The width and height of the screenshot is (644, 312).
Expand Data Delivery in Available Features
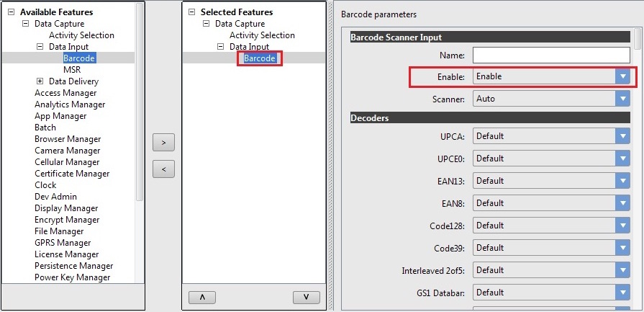point(40,81)
